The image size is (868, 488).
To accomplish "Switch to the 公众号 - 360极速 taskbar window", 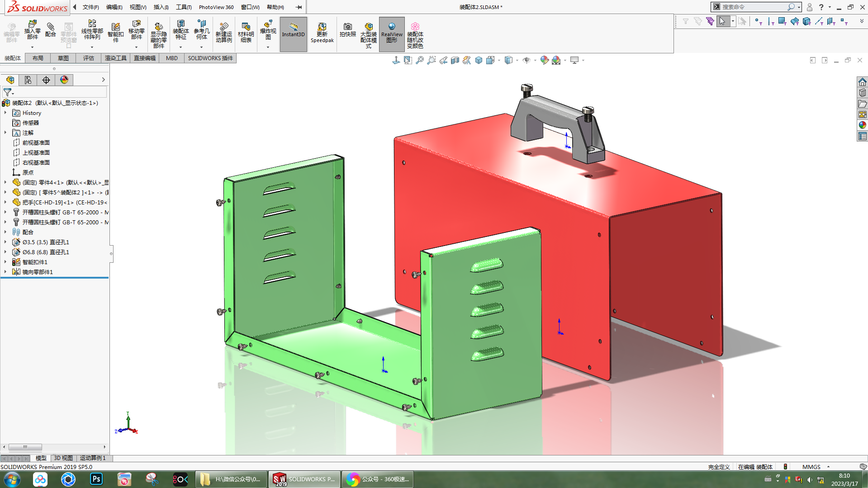I will [x=377, y=479].
